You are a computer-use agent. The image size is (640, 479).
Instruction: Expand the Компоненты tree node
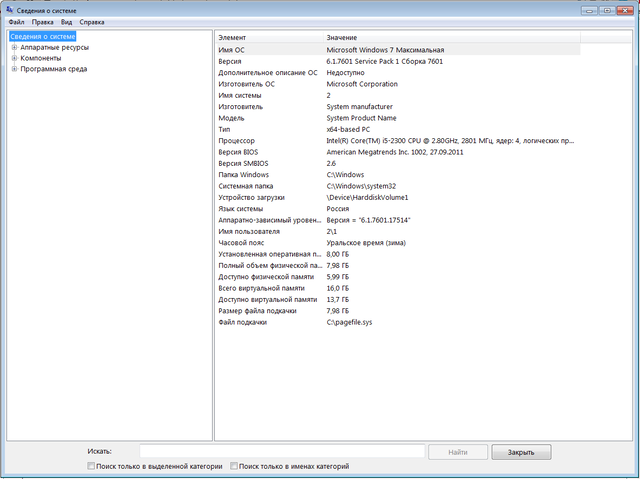[14, 58]
